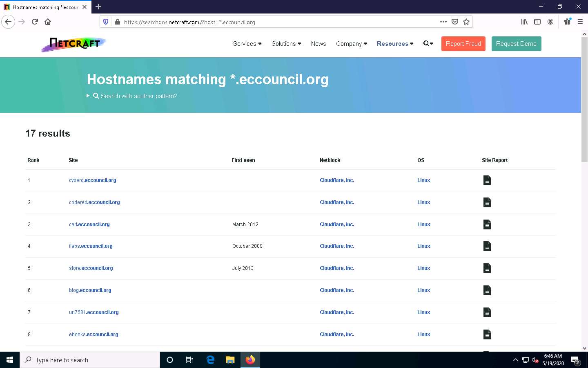Bookmark this page with star icon

click(x=466, y=22)
